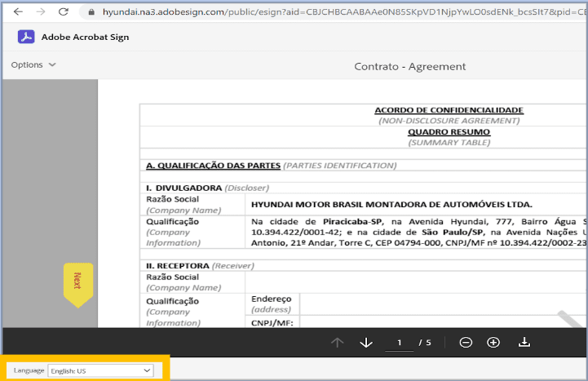Click the Adobe Acrobat Sign logo icon
The height and width of the screenshot is (381, 588).
click(26, 37)
